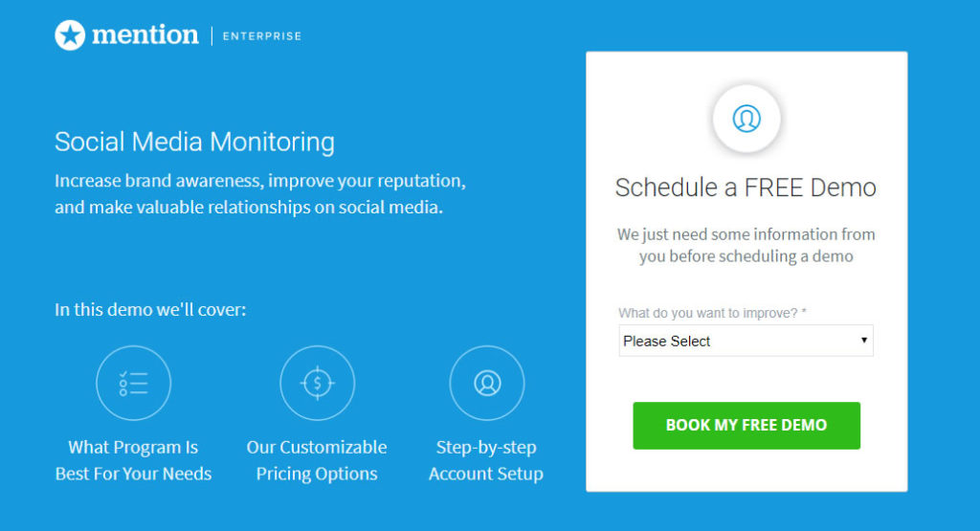Click the BOOK MY FREE DEMO button
The width and height of the screenshot is (980, 531).
point(746,426)
